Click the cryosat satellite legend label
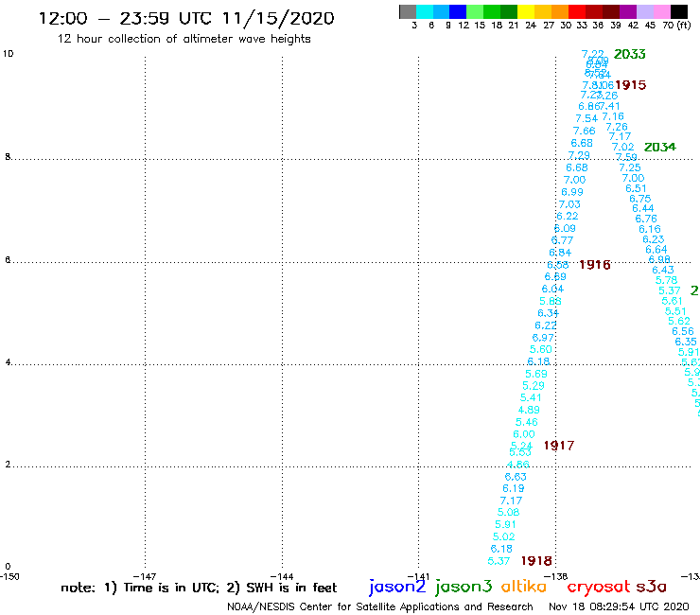This screenshot has width=700, height=615. [598, 587]
